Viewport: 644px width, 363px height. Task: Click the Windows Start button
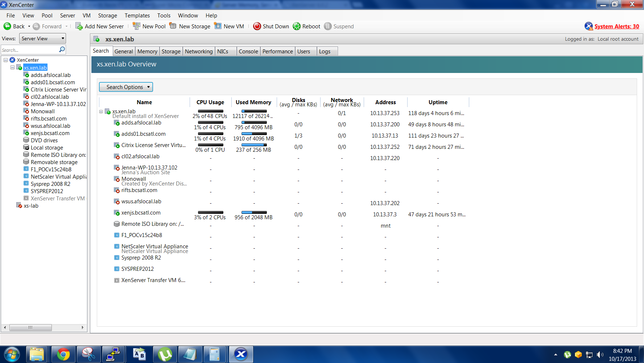pyautogui.click(x=12, y=354)
